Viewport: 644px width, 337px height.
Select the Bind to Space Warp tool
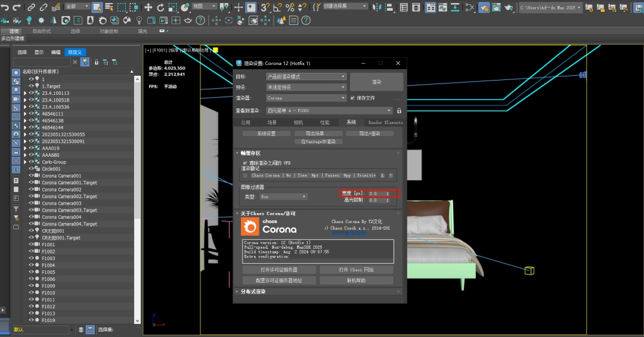[56, 7]
